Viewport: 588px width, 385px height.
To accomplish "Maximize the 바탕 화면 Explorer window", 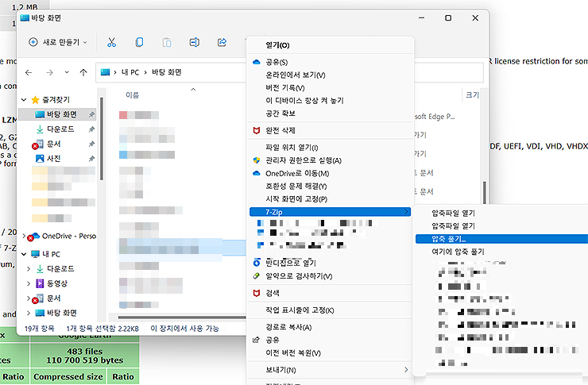I will pos(448,18).
